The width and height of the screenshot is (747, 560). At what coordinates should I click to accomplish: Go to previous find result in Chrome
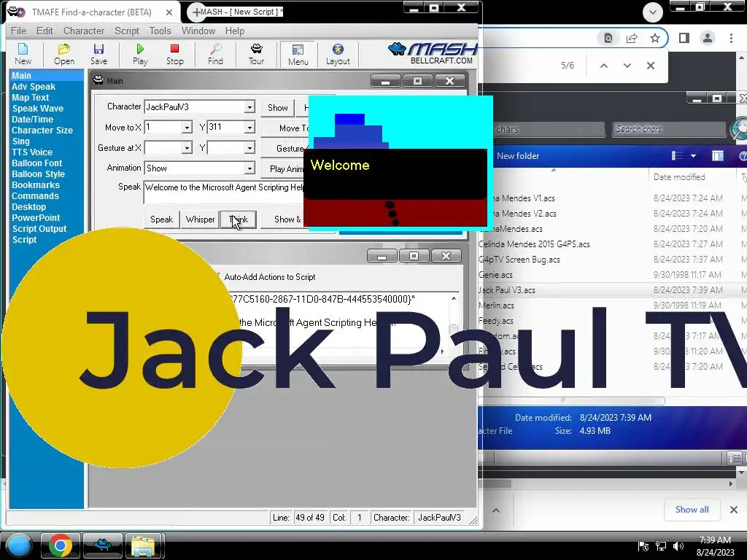coord(603,66)
